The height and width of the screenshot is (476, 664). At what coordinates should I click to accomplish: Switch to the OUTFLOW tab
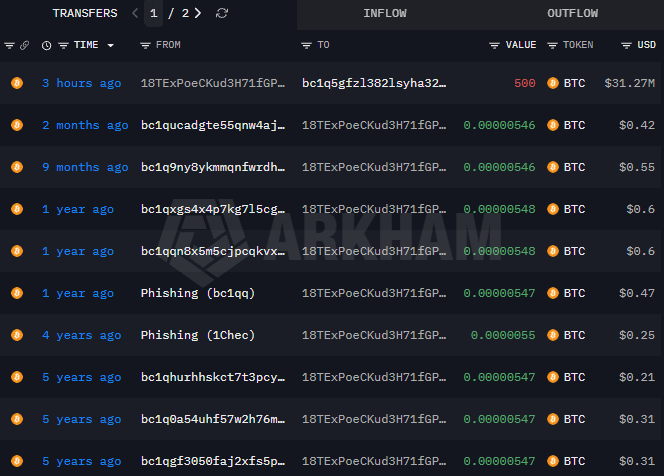(572, 14)
